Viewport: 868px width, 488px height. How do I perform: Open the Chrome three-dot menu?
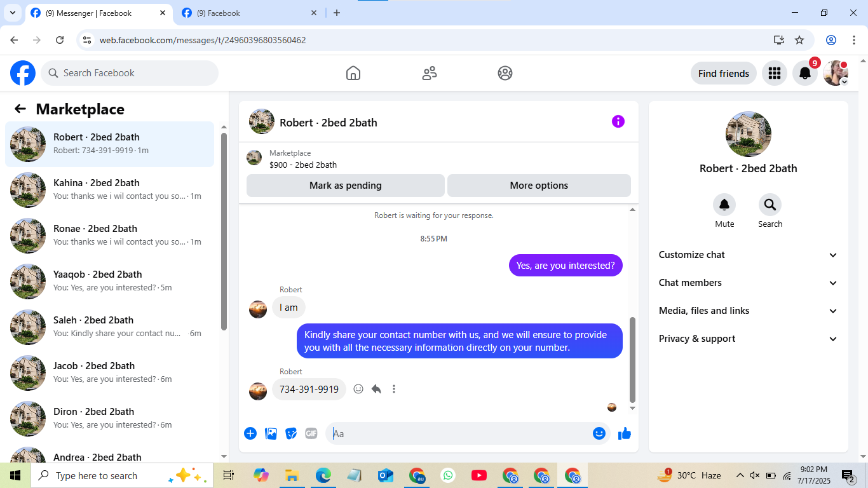[x=854, y=40]
